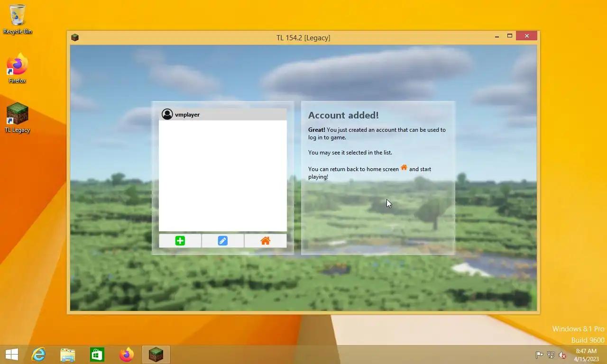The image size is (607, 364).
Task: Open Recycle Bin desktop icon
Action: [x=18, y=19]
